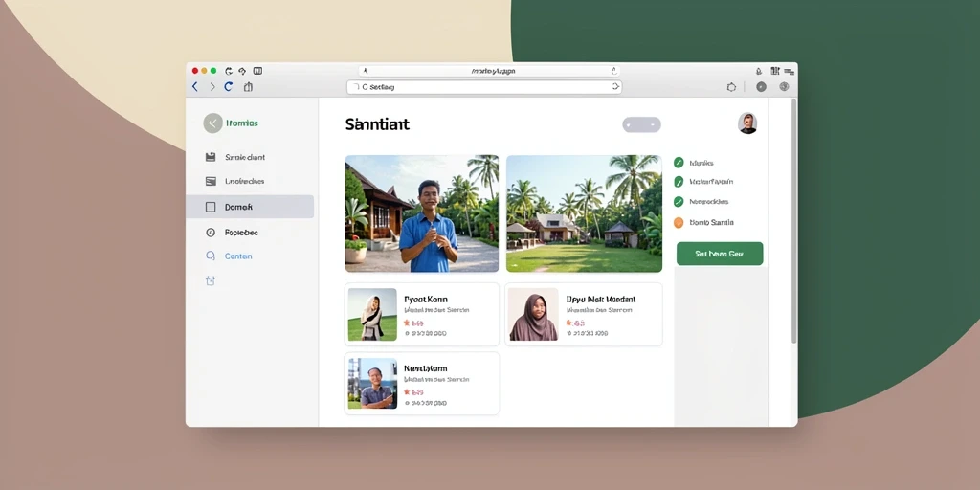
Task: Select the highlighted Domek sidebar item
Action: (x=250, y=207)
